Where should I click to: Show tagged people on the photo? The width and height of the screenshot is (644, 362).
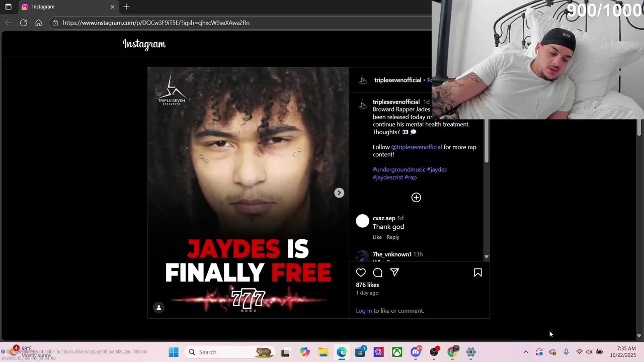tap(158, 308)
